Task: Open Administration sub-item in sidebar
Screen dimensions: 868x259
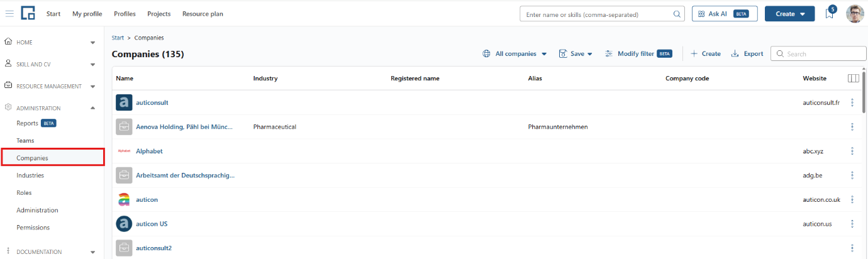Action: click(37, 210)
